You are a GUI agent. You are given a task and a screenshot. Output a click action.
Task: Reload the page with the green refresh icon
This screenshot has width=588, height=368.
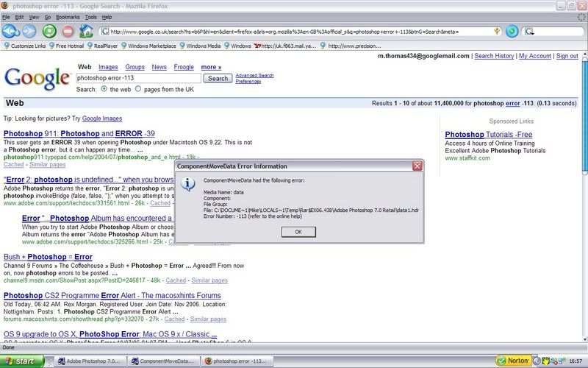coord(49,31)
